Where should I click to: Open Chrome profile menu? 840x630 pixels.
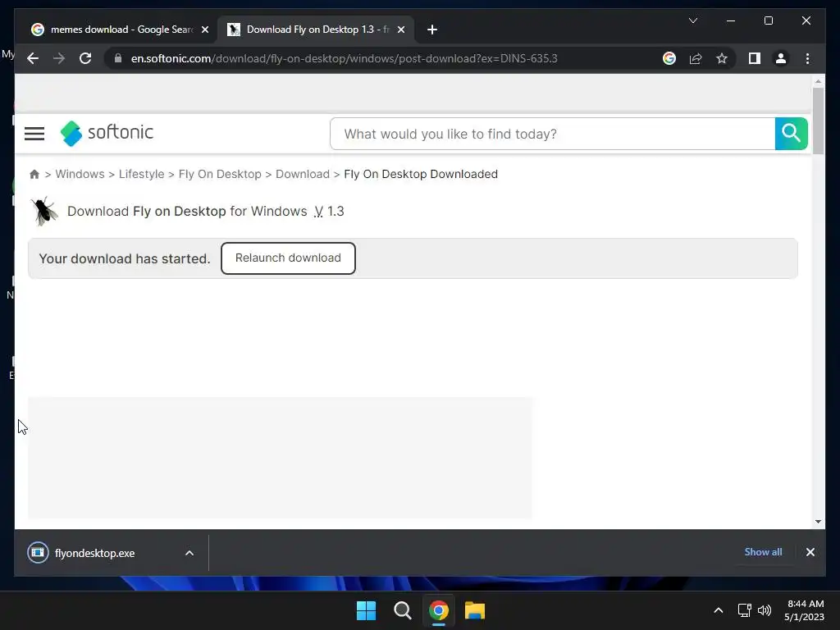[781, 58]
